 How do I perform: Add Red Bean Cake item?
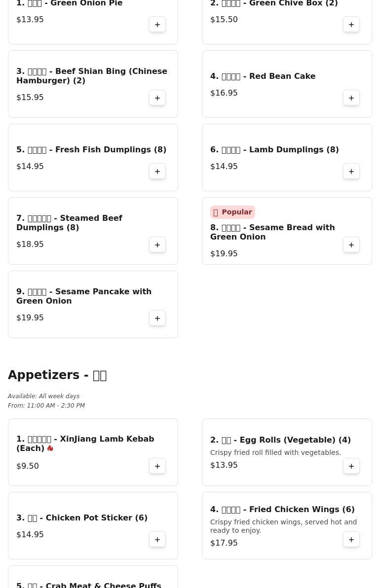(351, 98)
